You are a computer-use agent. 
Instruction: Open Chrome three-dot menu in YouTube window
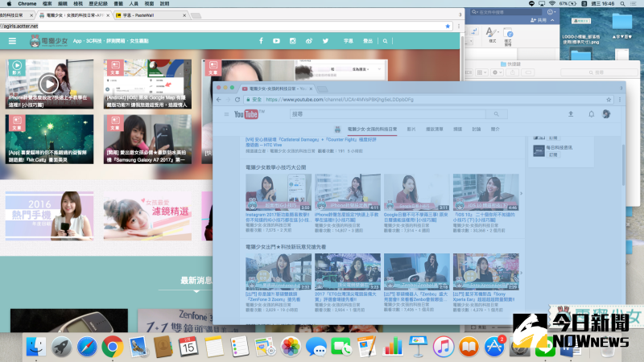(614, 100)
